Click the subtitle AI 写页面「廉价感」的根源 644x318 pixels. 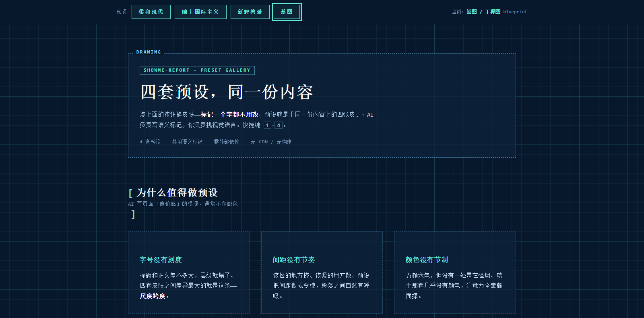(x=183, y=204)
